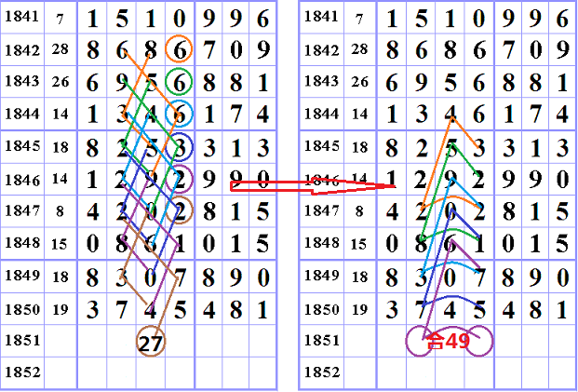
Task: Select the purple-circled 2 in row 1846
Action: pyautogui.click(x=180, y=179)
